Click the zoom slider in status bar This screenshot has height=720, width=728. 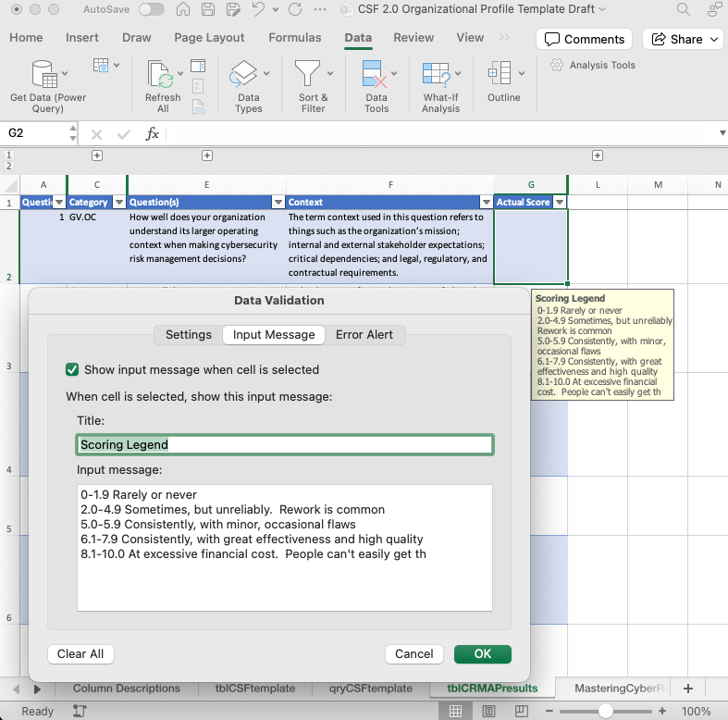605,711
